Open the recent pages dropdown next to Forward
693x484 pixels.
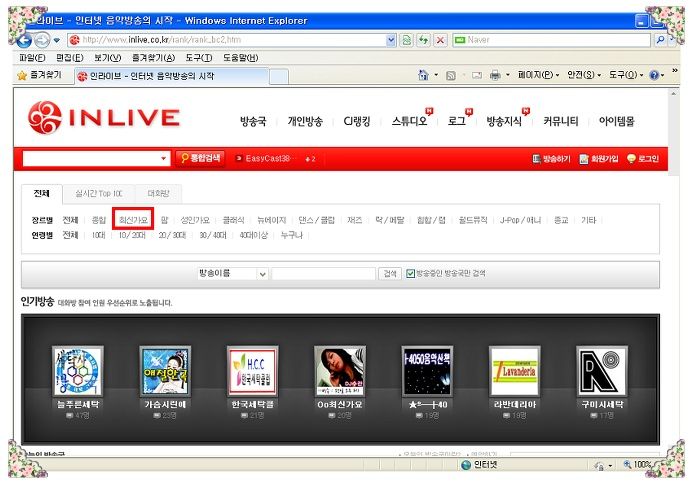tap(57, 40)
